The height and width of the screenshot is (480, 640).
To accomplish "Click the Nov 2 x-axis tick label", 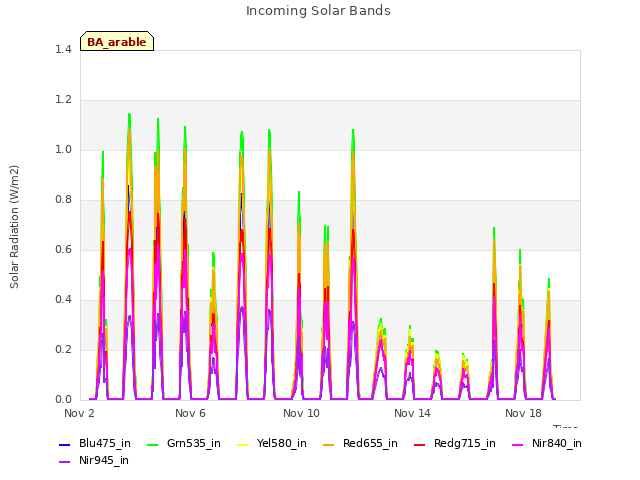I will pyautogui.click(x=79, y=413).
